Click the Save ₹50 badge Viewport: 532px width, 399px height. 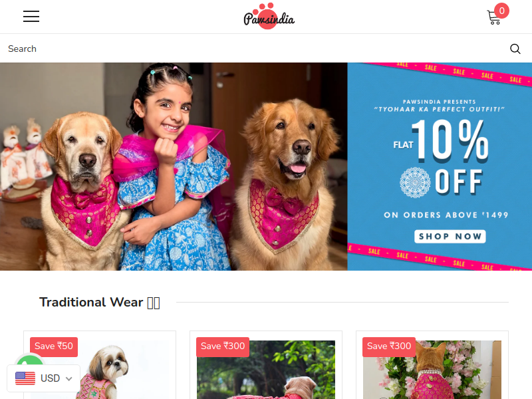click(x=54, y=346)
